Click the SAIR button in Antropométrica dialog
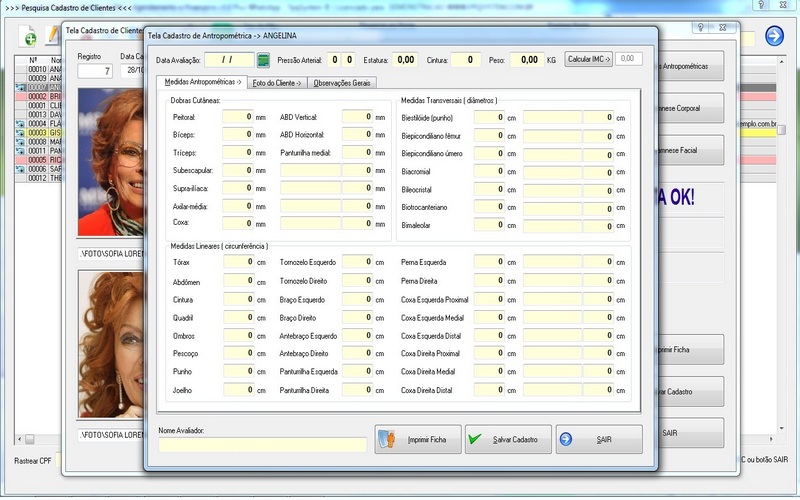Image resolution: width=800 pixels, height=500 pixels. (599, 439)
